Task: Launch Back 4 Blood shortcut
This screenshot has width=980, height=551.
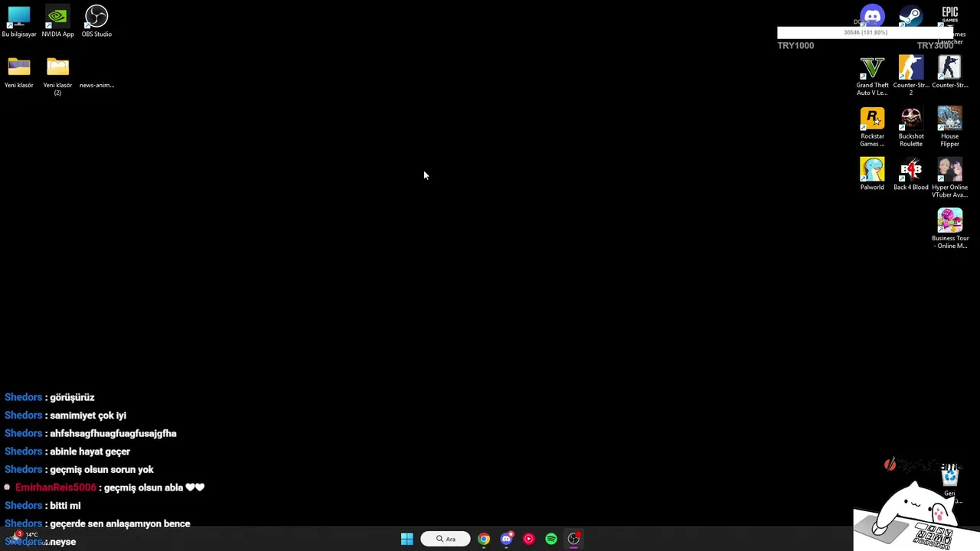Action: coord(911,174)
